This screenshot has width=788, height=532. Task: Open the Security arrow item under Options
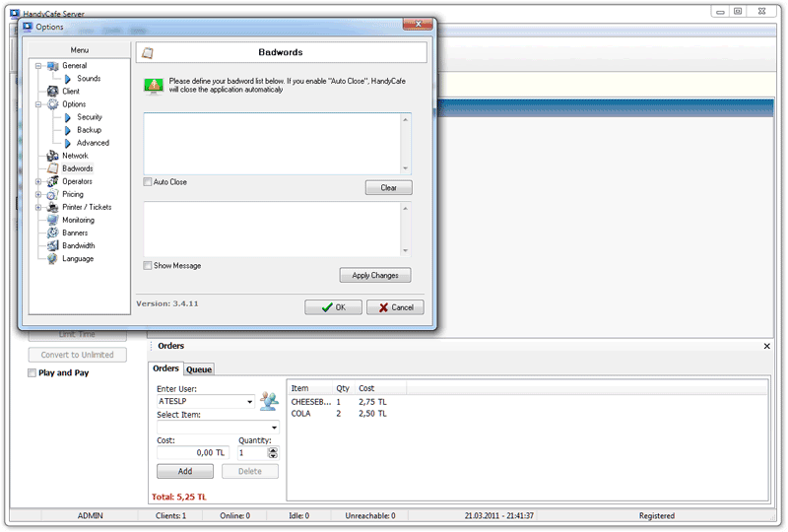tap(68, 117)
